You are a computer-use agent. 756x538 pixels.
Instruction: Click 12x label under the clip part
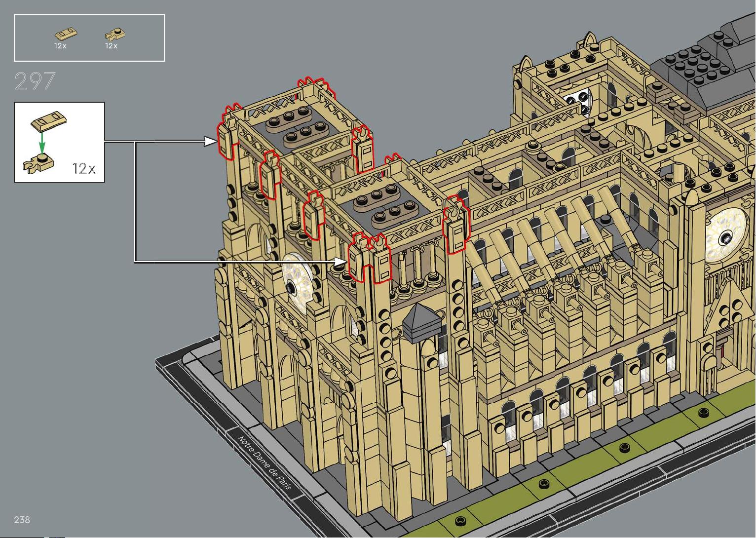click(111, 46)
